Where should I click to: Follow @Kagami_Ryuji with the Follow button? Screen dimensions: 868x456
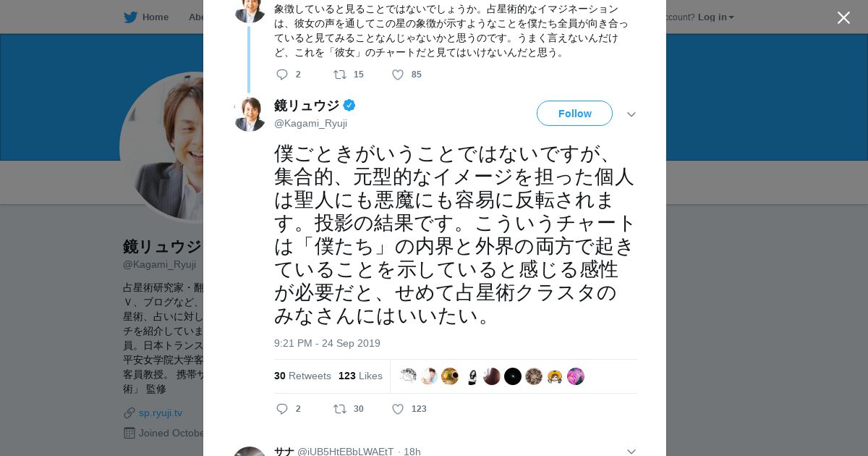pos(574,114)
